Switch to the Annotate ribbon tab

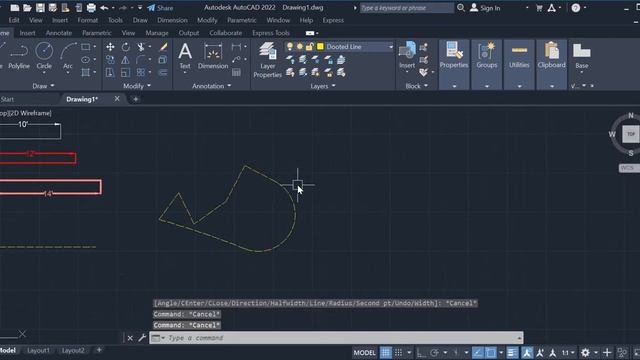(x=59, y=33)
